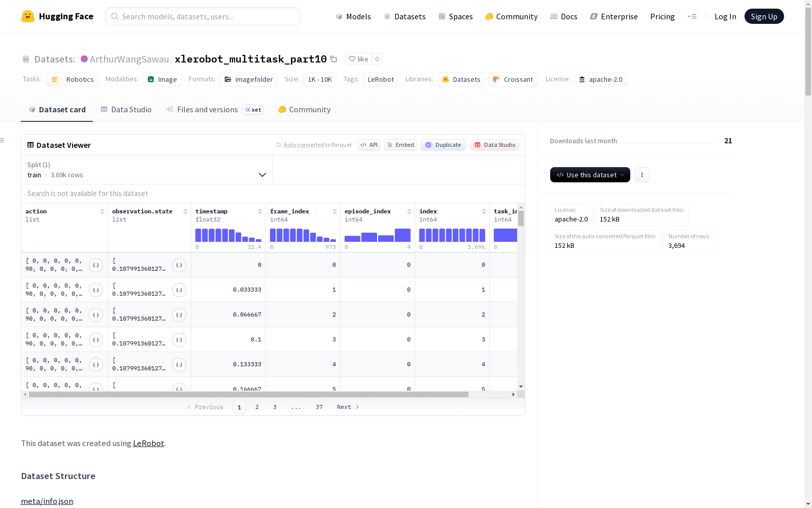The width and height of the screenshot is (812, 508).
Task: Open Docs in the top navigation
Action: coord(564,16)
